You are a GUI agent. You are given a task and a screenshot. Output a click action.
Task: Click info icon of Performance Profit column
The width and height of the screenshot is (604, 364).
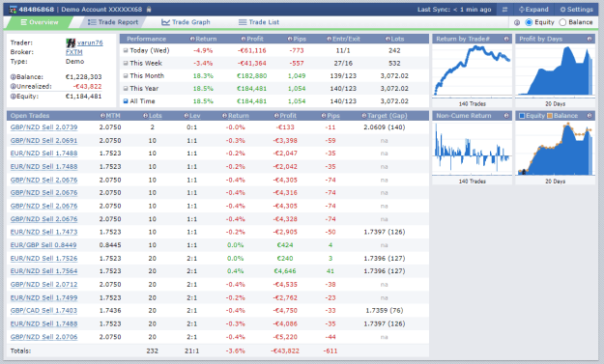pos(244,39)
